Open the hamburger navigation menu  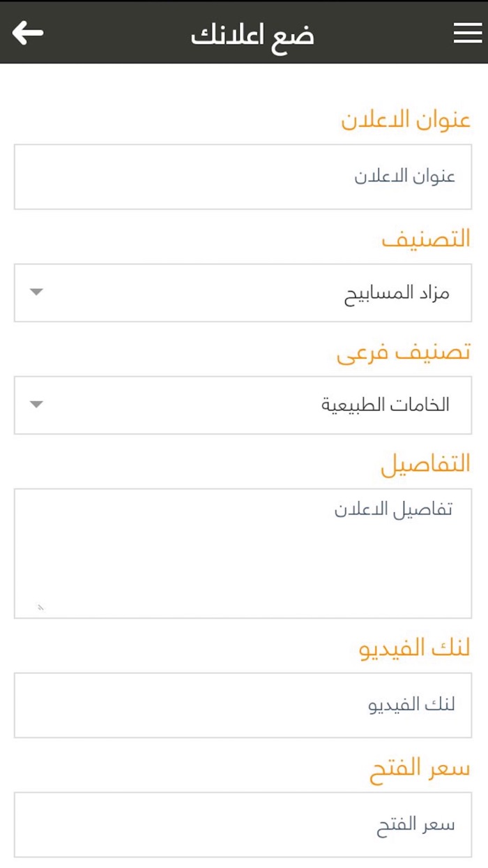coord(466,31)
